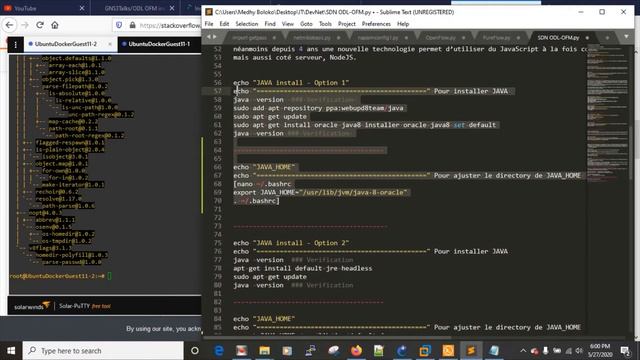640x360 pixels.
Task: Click the solarwinds logo in Solar-PuTTY
Action: [x=32, y=306]
